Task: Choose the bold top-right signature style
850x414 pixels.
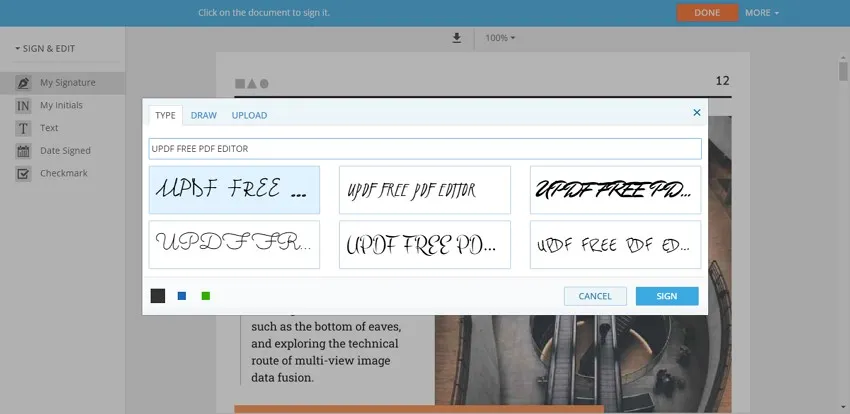Action: pyautogui.click(x=615, y=190)
